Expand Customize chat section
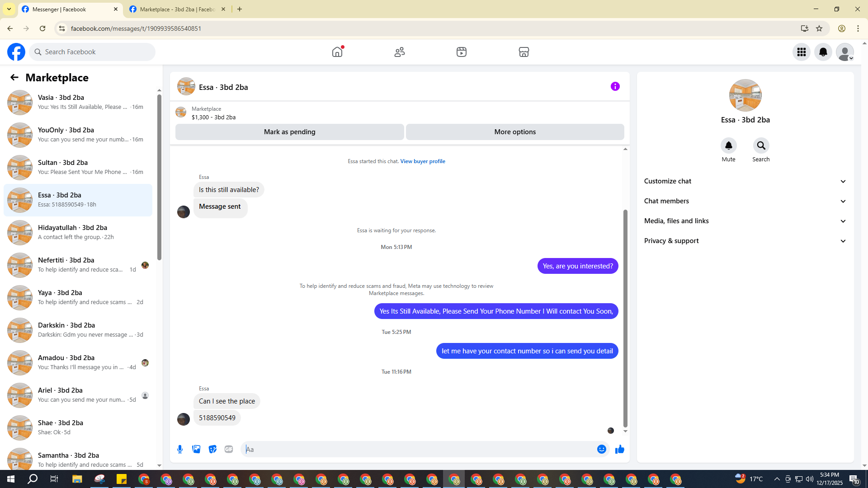Screen dimensions: 868x488 745,181
